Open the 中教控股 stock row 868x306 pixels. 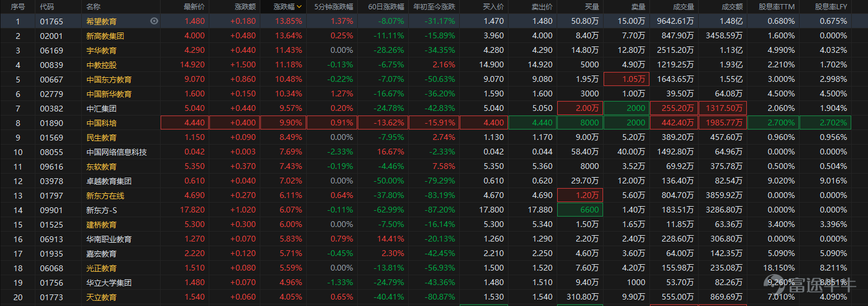coord(101,65)
